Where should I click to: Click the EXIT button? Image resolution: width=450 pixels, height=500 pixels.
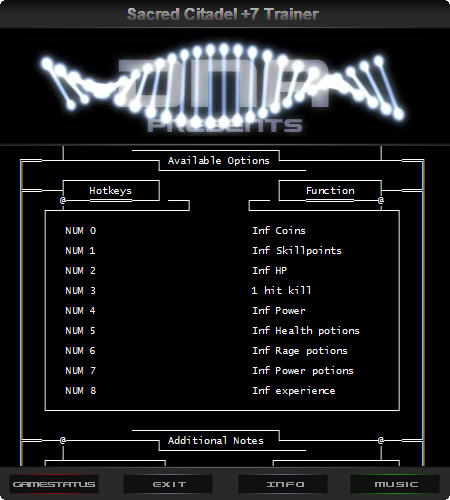(168, 484)
